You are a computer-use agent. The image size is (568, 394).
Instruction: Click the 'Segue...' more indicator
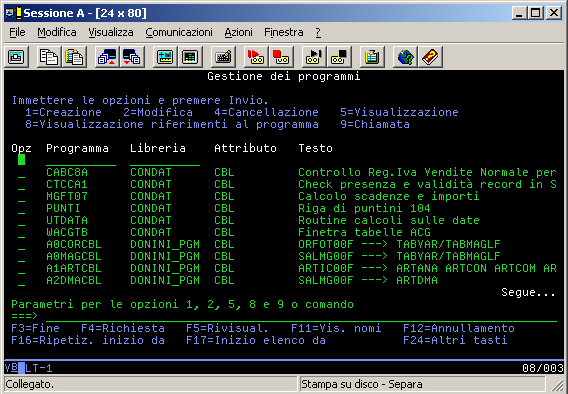[x=528, y=292]
